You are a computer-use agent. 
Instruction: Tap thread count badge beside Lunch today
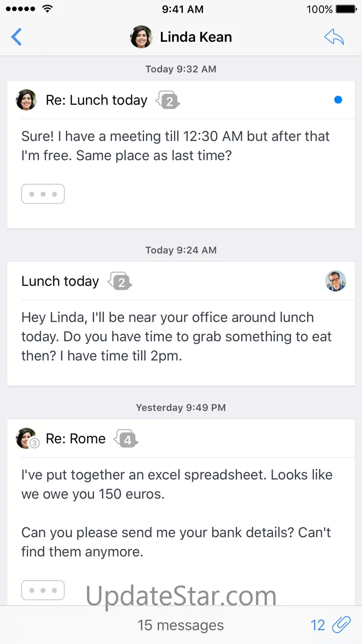pos(120,281)
